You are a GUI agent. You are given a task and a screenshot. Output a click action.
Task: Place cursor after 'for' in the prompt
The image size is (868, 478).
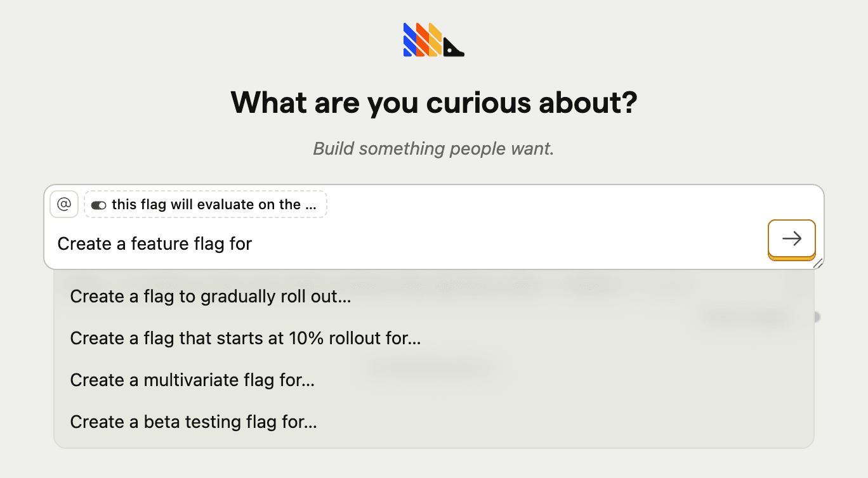point(253,243)
